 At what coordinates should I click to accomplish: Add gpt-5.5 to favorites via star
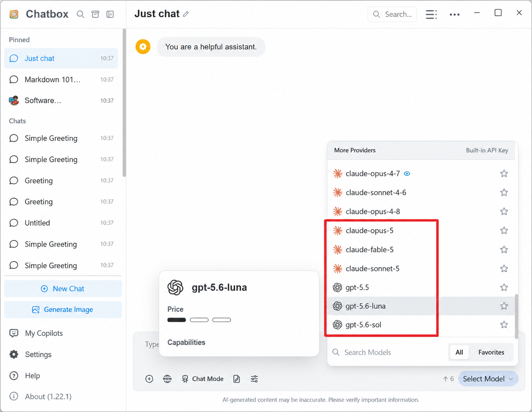(504, 287)
